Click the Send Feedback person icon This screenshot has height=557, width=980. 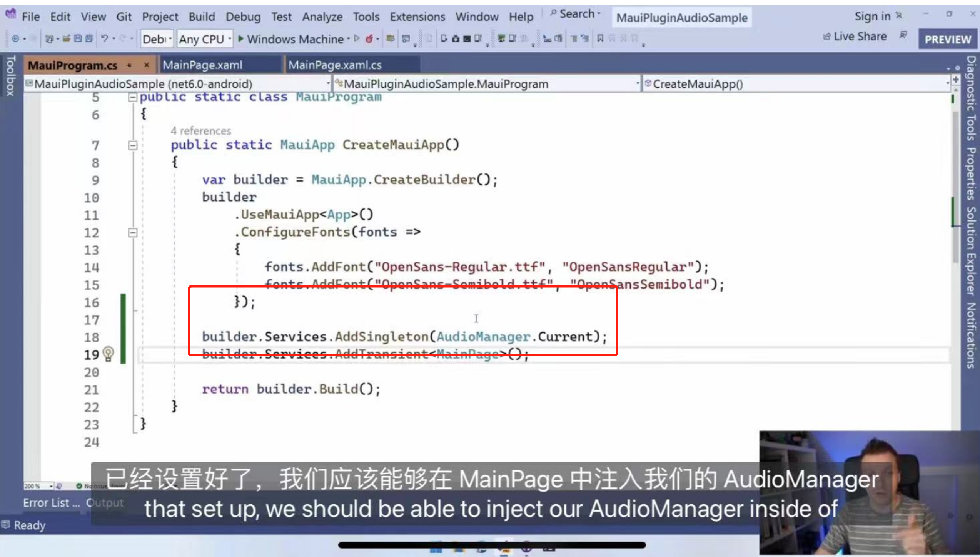click(x=903, y=36)
